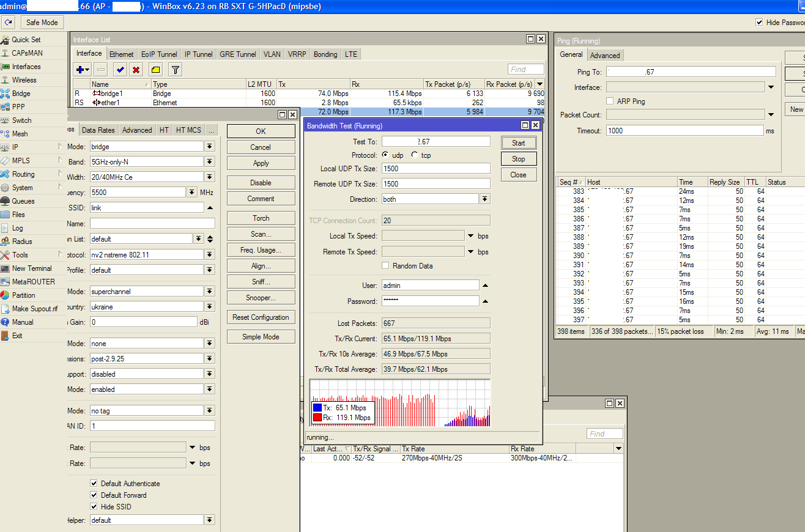Stop the running bandwidth test
The height and width of the screenshot is (532, 805).
click(519, 159)
